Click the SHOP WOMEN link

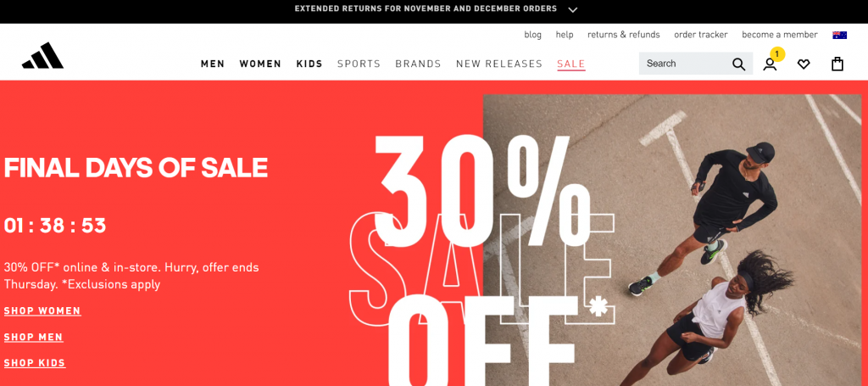[x=42, y=310]
